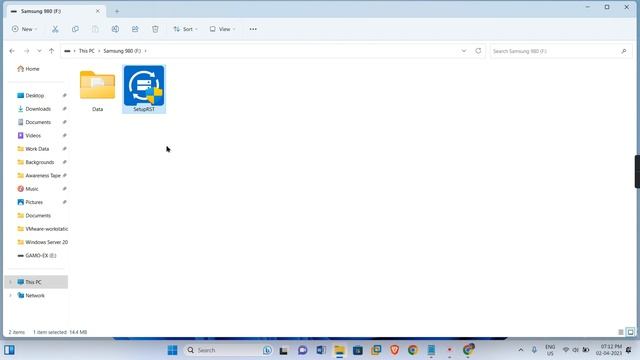Select the SetupRST installer file

(x=144, y=89)
